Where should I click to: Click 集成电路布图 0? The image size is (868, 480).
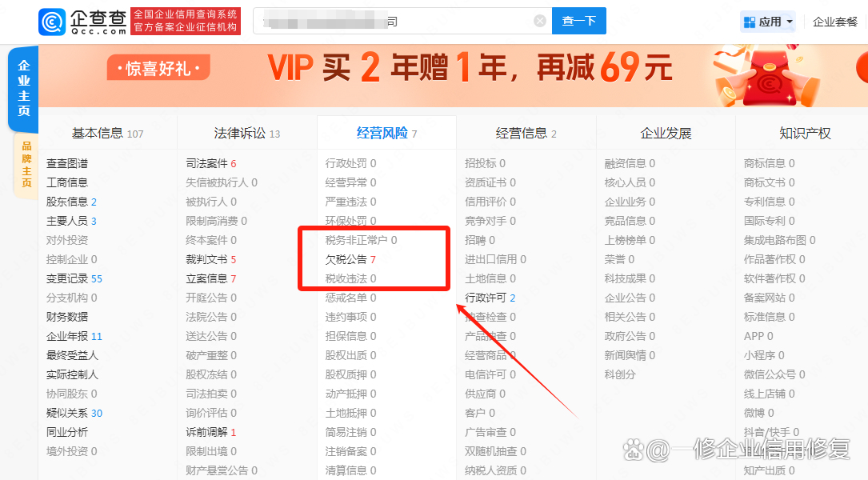(x=779, y=240)
